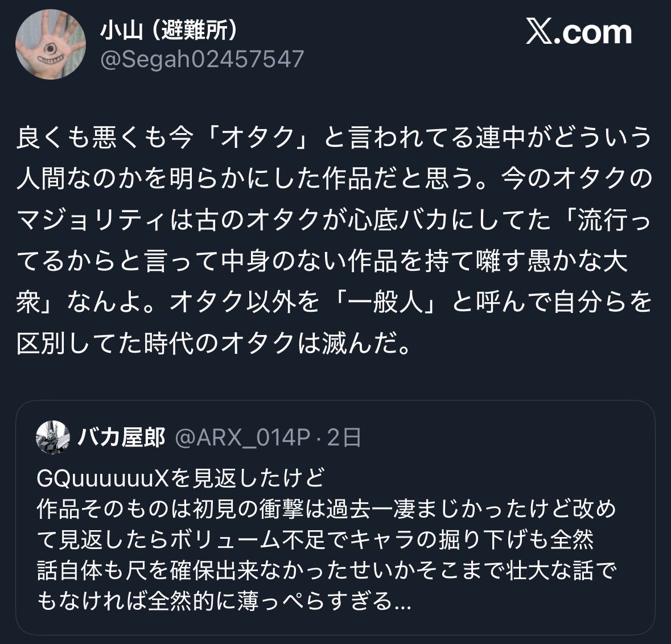Open the @Segah02457547 handle
This screenshot has height=644, width=671.
coord(202,59)
